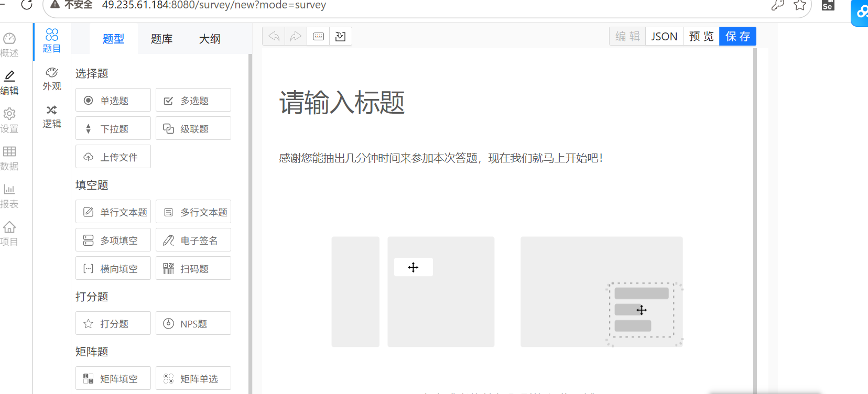The width and height of the screenshot is (868, 394).
Task: Click the undo arrow in toolbar
Action: pos(274,36)
